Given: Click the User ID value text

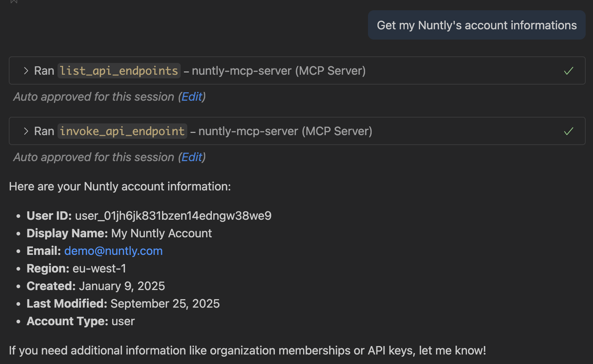Looking at the screenshot, I should (173, 216).
